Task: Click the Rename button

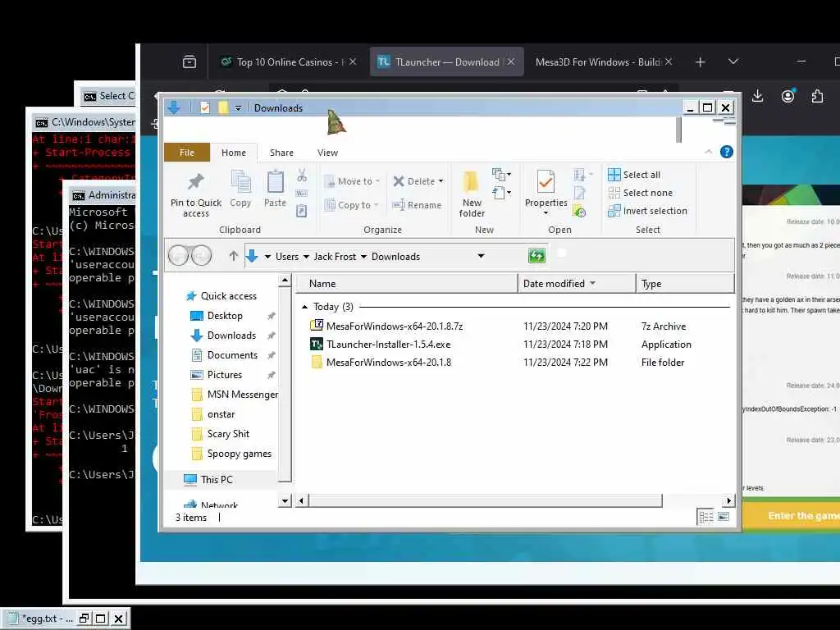Action: tap(417, 205)
